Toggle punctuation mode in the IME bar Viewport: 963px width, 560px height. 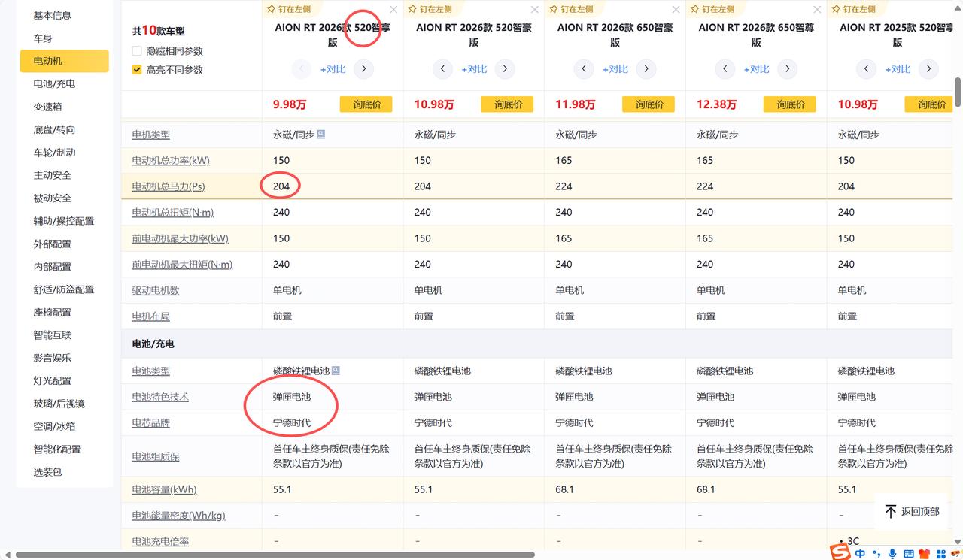pos(876,554)
